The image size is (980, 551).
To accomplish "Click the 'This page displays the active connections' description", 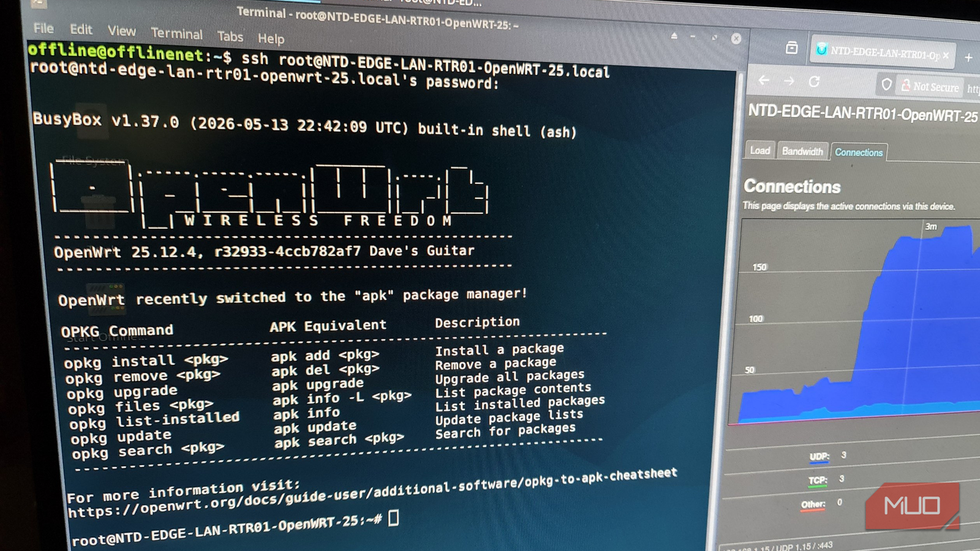I will click(x=849, y=206).
